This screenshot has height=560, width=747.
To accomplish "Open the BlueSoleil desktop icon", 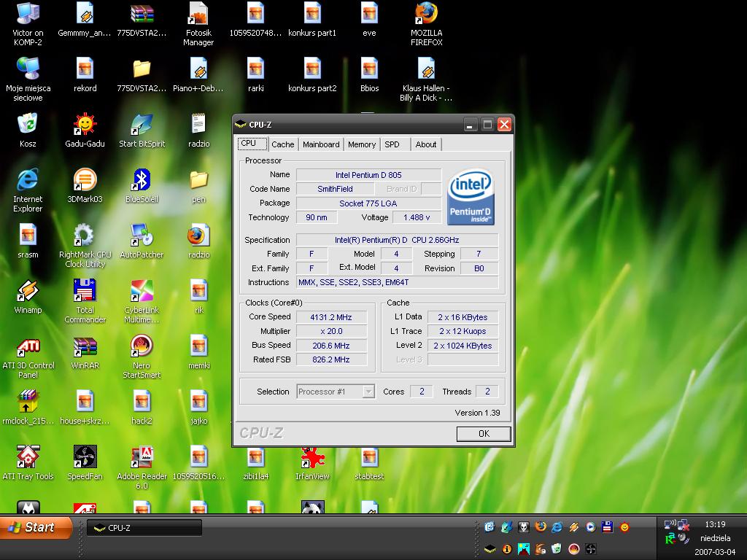I will 142,185.
